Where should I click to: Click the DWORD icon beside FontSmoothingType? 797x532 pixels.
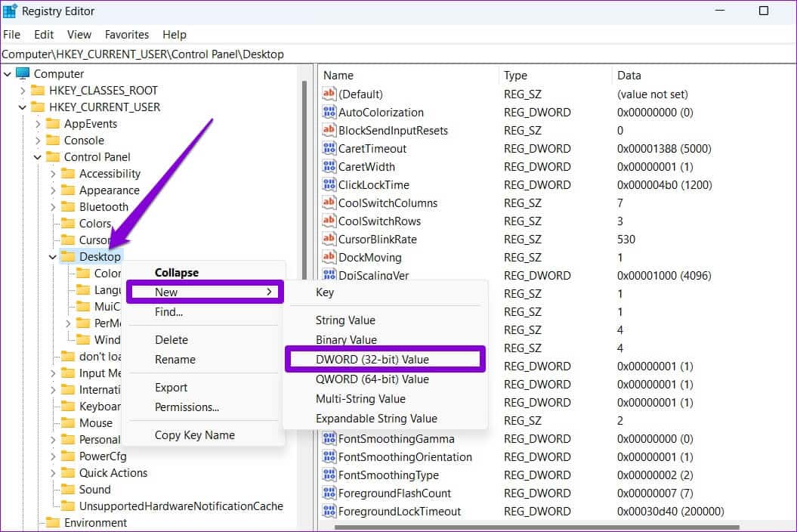tap(329, 475)
